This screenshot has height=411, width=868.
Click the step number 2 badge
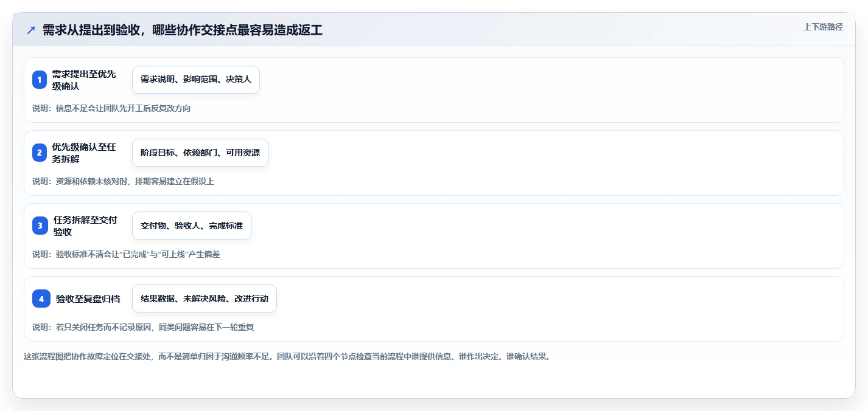tap(40, 153)
